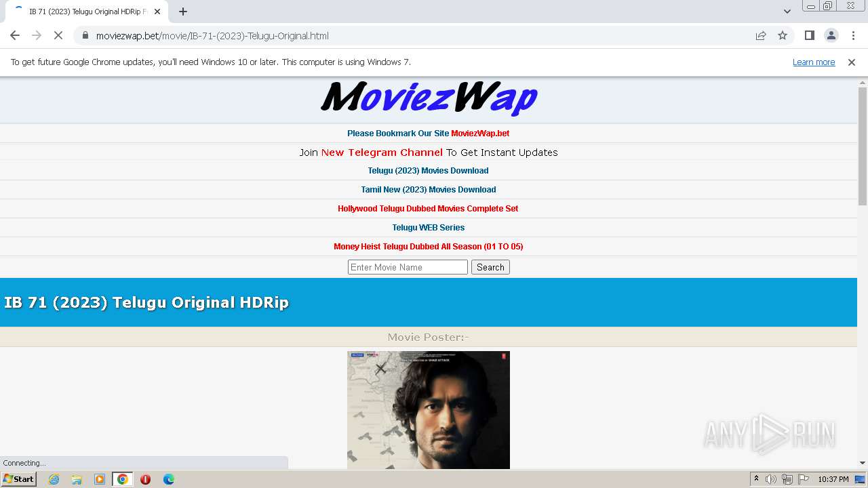The height and width of the screenshot is (488, 868).
Task: Open the side panel
Action: pyautogui.click(x=809, y=35)
